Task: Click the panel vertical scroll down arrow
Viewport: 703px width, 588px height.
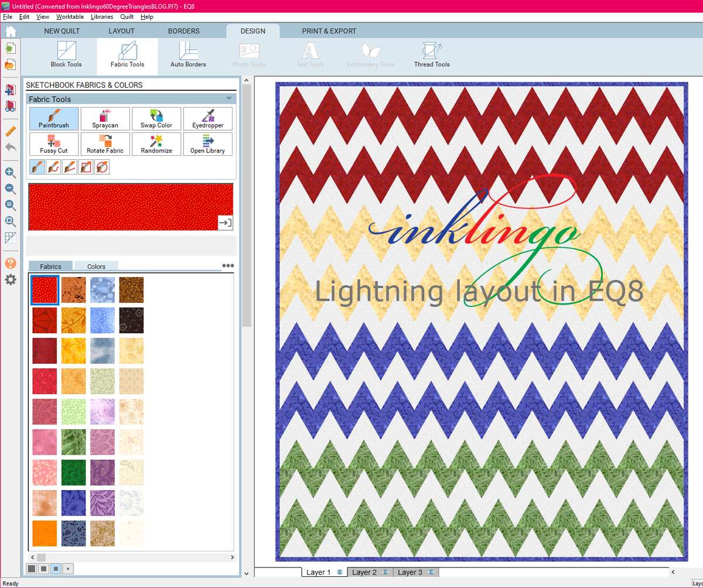Action: 246,573
